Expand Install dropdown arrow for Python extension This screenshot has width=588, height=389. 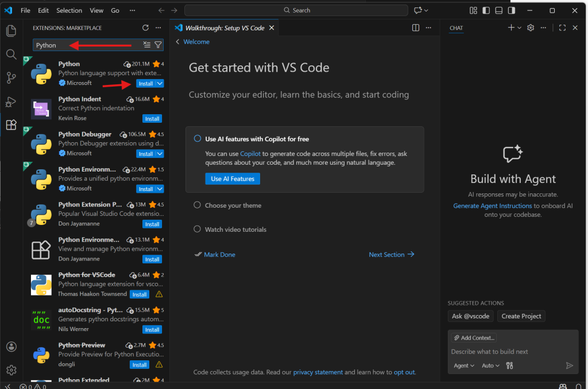[160, 83]
